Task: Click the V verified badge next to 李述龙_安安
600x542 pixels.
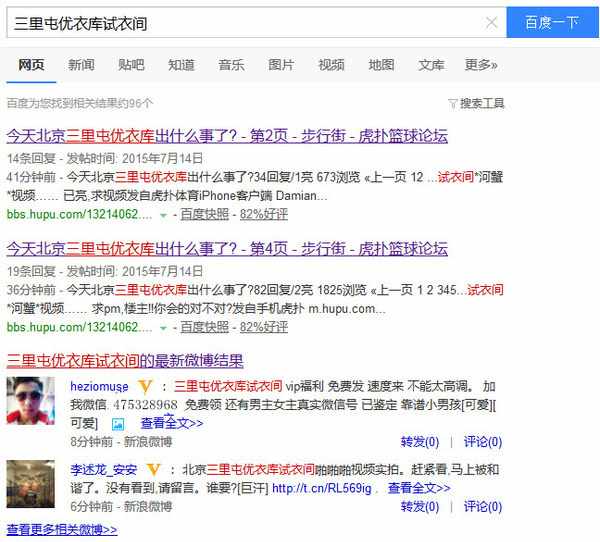Action: coord(153,470)
